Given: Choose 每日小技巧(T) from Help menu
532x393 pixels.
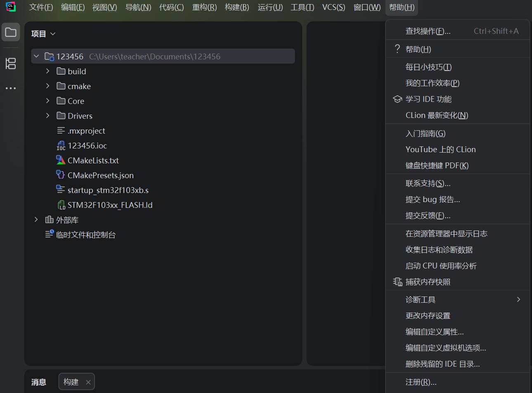Looking at the screenshot, I should [458, 67].
